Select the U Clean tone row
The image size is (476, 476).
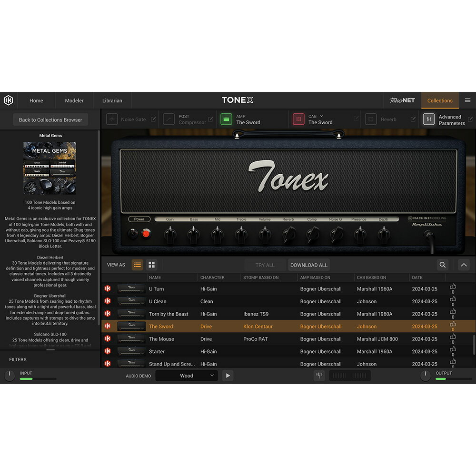(x=288, y=301)
